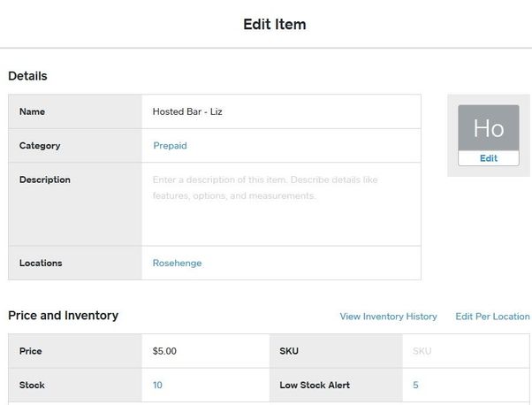
Task: Click the Stock row label
Action: 32,386
